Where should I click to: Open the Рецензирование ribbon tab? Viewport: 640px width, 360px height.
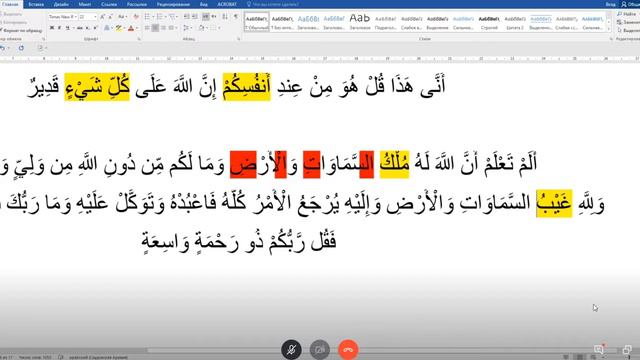pyautogui.click(x=173, y=4)
